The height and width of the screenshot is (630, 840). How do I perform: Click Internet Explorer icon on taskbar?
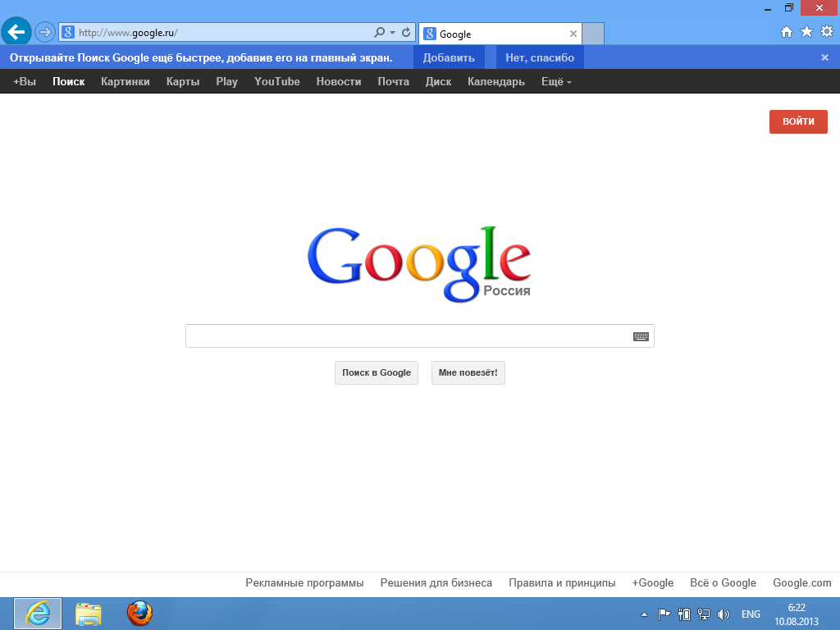click(x=38, y=614)
